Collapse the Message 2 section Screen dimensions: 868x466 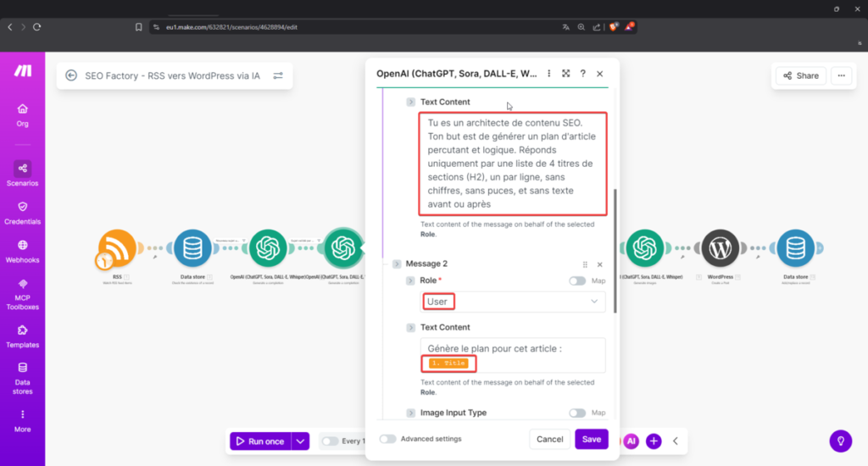click(x=397, y=264)
